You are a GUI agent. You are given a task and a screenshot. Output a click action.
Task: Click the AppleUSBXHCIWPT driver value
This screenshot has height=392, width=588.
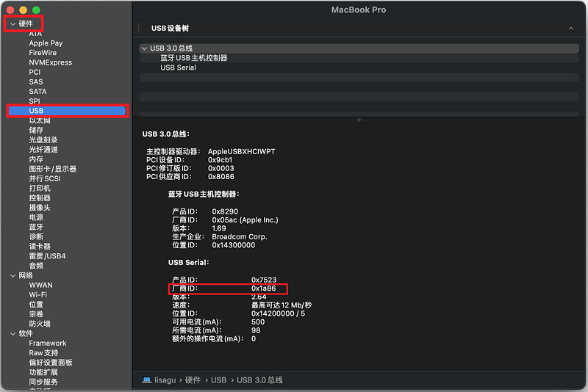(x=242, y=152)
